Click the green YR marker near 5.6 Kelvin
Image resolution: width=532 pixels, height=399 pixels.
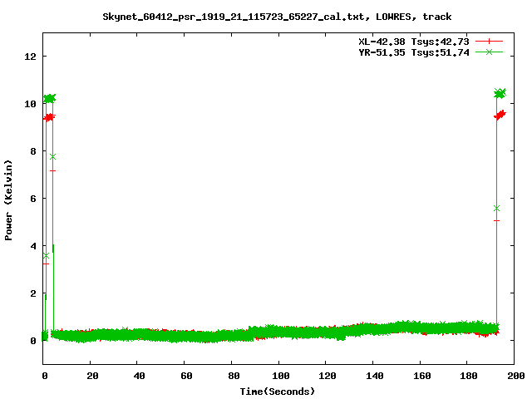[497, 209]
